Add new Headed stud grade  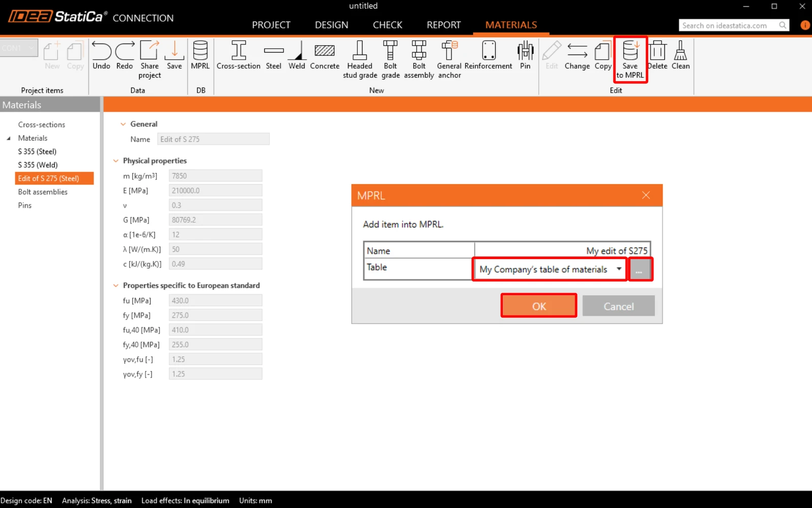coord(360,59)
